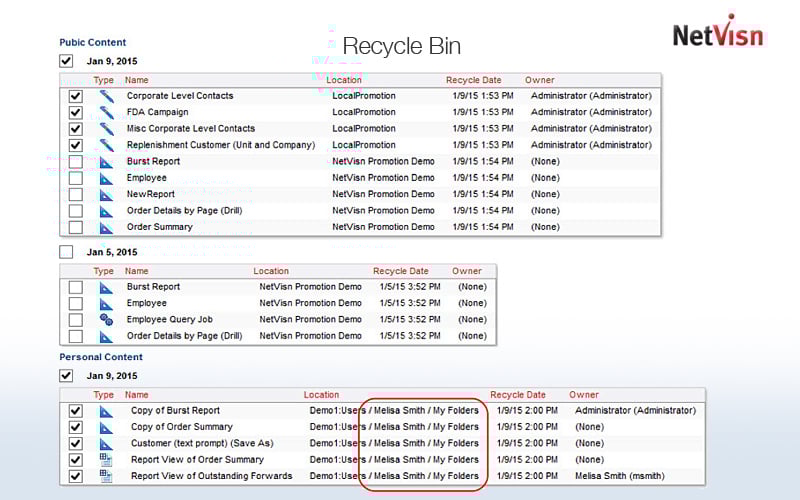Uncheck the Personal Content Jan 9, 2015 group checkbox
800x500 pixels.
tap(66, 376)
